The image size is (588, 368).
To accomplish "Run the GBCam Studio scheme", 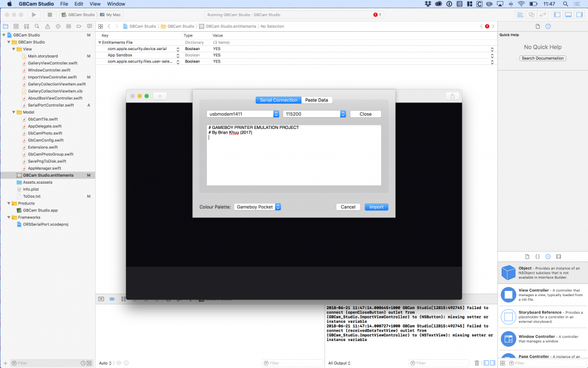I will (34, 15).
